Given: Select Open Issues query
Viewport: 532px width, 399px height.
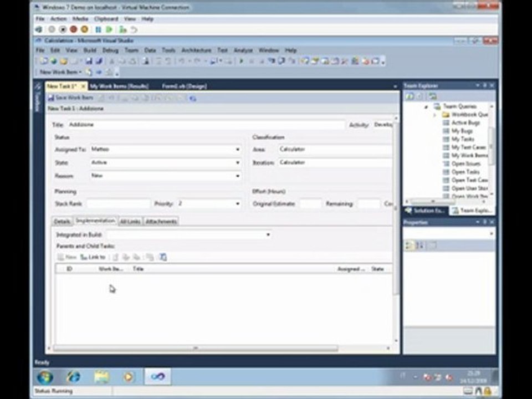Looking at the screenshot, I should [466, 163].
